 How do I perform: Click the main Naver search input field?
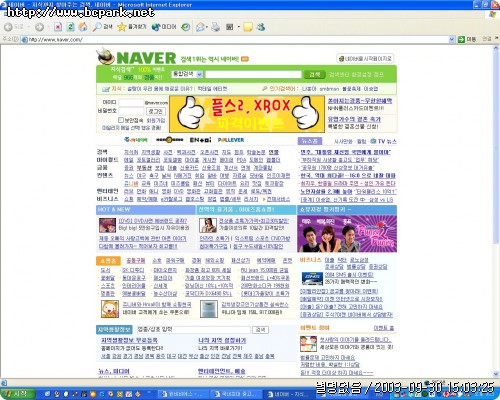click(x=253, y=74)
